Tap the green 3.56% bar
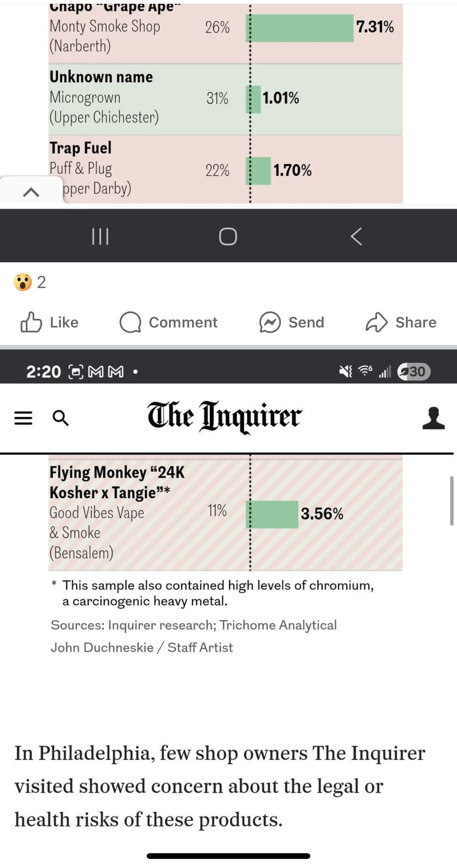The width and height of the screenshot is (457, 868). coord(273,514)
